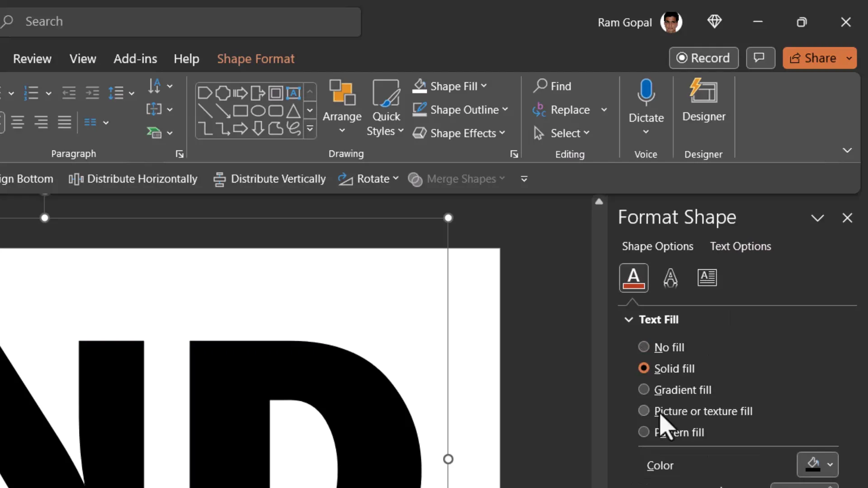Viewport: 868px width, 488px height.
Task: Click in the Search box
Action: pyautogui.click(x=181, y=21)
